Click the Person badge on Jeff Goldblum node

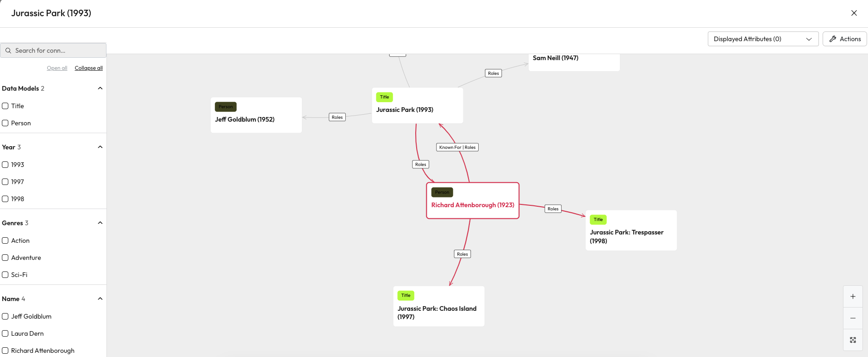point(225,107)
